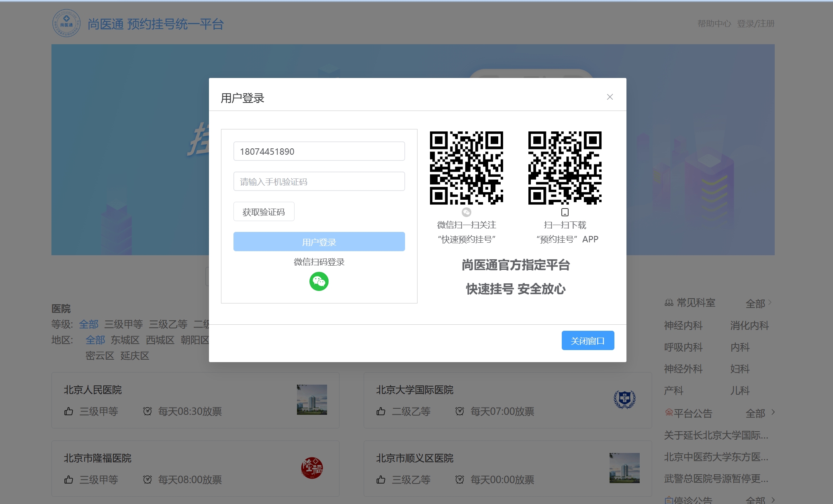This screenshot has height=504, width=833.
Task: Click the 尚医通 circular logo
Action: tap(66, 23)
